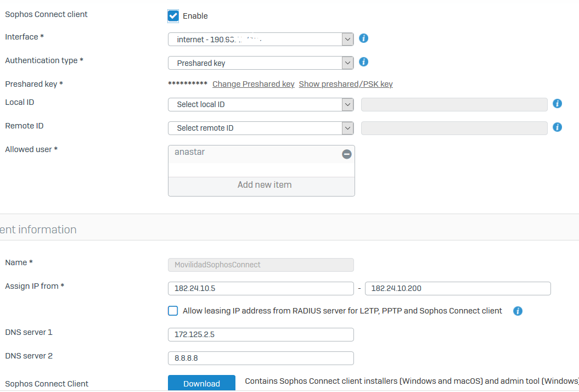Image resolution: width=579 pixels, height=392 pixels.
Task: Open the Authentication type dropdown
Action: [x=261, y=63]
